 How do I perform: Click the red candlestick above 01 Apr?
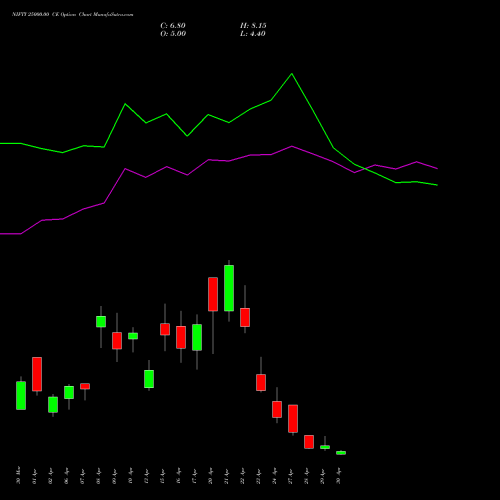37,374
